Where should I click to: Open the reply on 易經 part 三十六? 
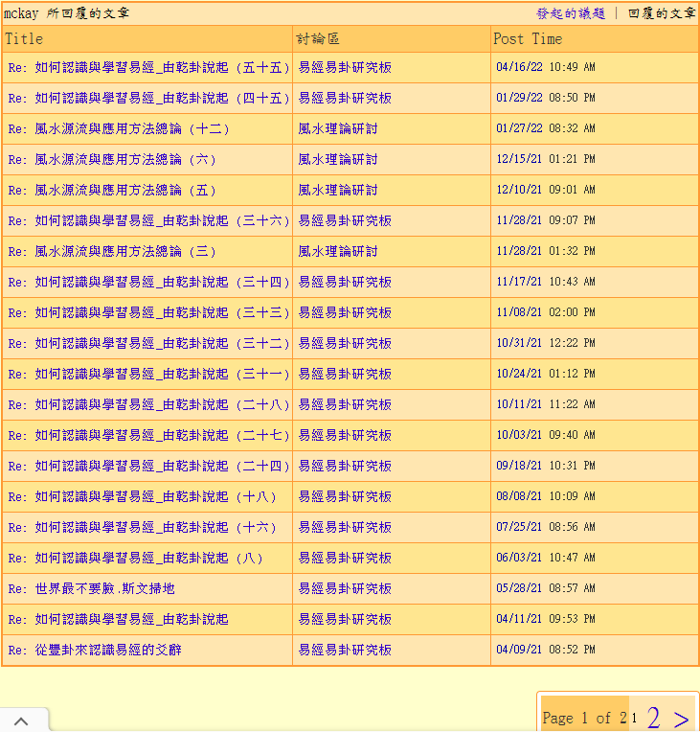coord(148,221)
